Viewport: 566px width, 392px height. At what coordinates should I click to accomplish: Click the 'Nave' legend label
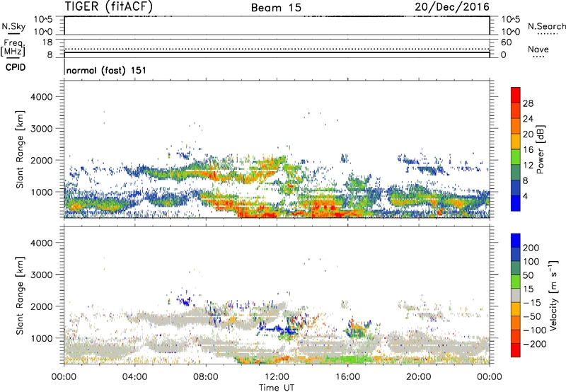[x=538, y=49]
